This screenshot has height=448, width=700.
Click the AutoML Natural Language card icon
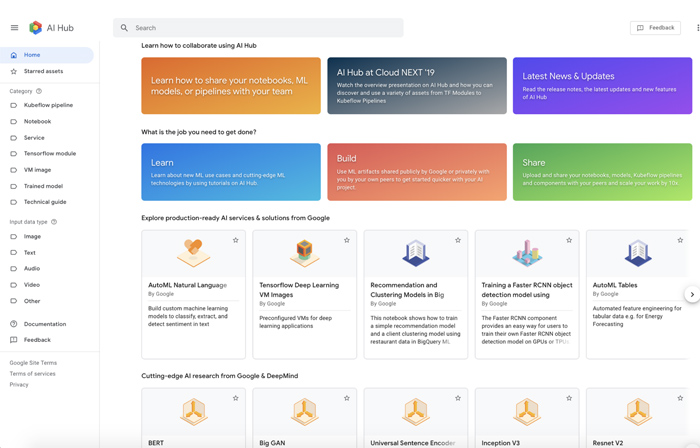click(x=193, y=253)
